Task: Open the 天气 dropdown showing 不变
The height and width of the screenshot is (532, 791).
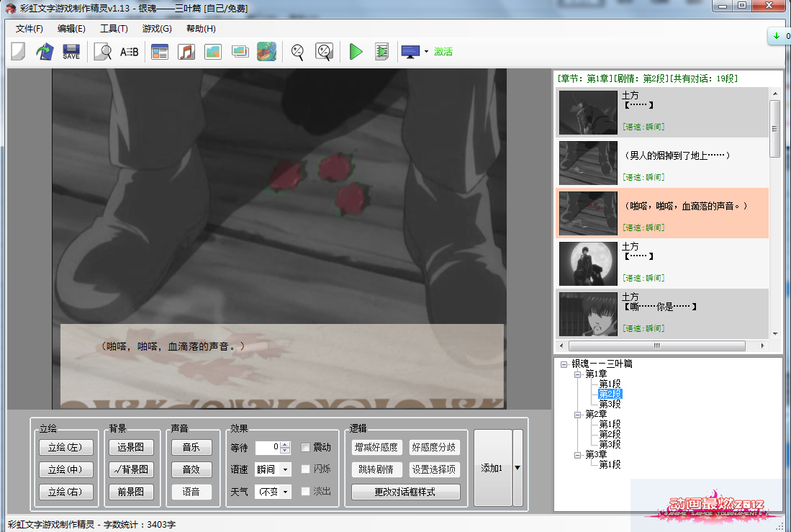Action: click(273, 492)
